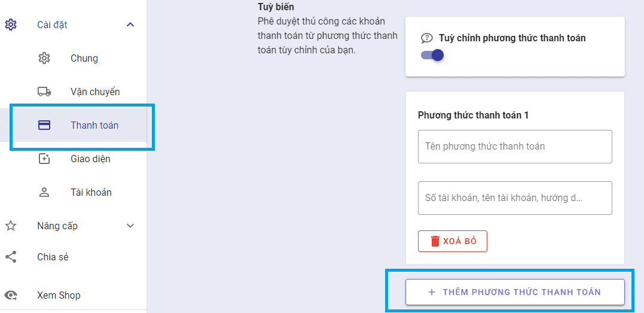
Task: Click the Xem Shop eye icon
Action: tap(11, 296)
